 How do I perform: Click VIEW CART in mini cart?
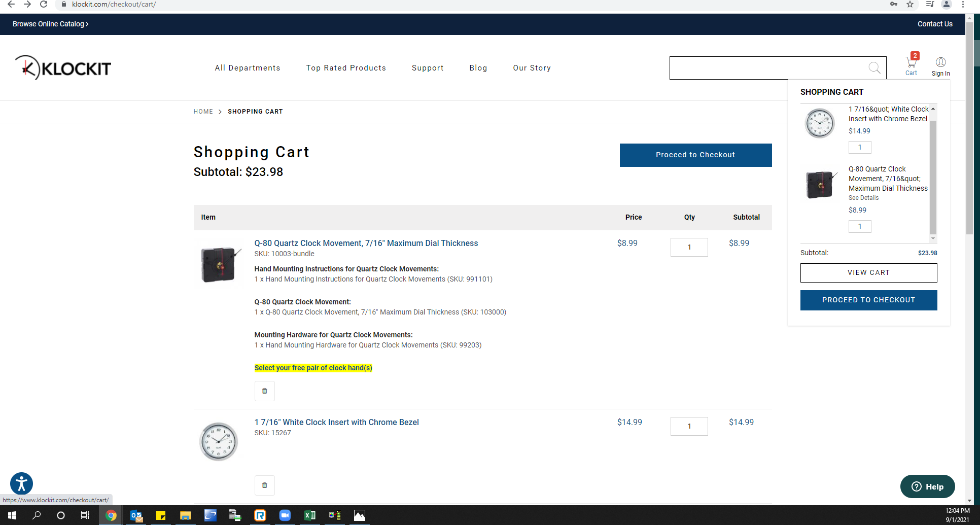coord(868,273)
